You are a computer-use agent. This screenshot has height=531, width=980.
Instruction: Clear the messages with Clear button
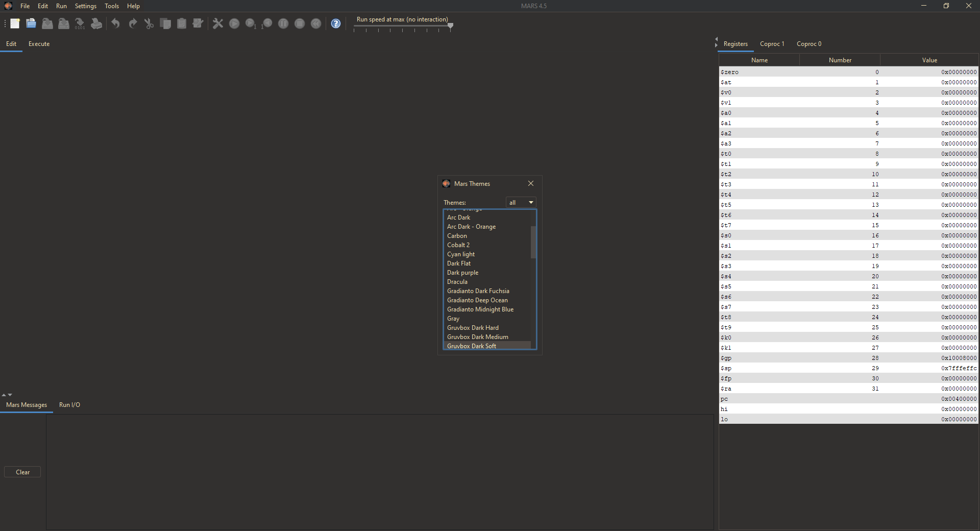click(22, 472)
